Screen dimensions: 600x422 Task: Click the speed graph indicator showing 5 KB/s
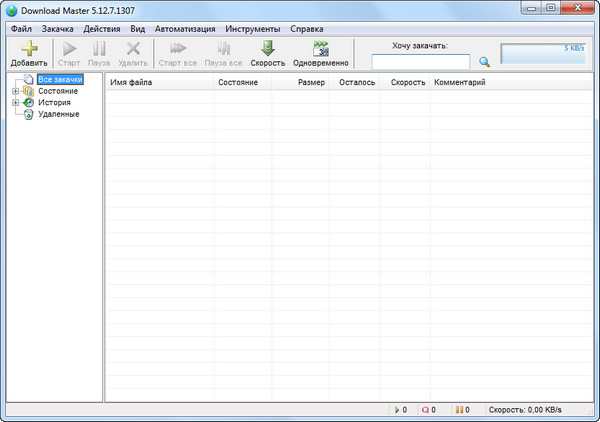(544, 54)
